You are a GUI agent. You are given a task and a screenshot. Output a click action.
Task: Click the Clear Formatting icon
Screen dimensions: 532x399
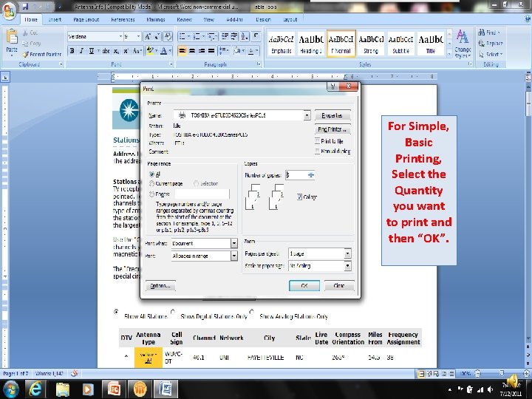tap(168, 36)
